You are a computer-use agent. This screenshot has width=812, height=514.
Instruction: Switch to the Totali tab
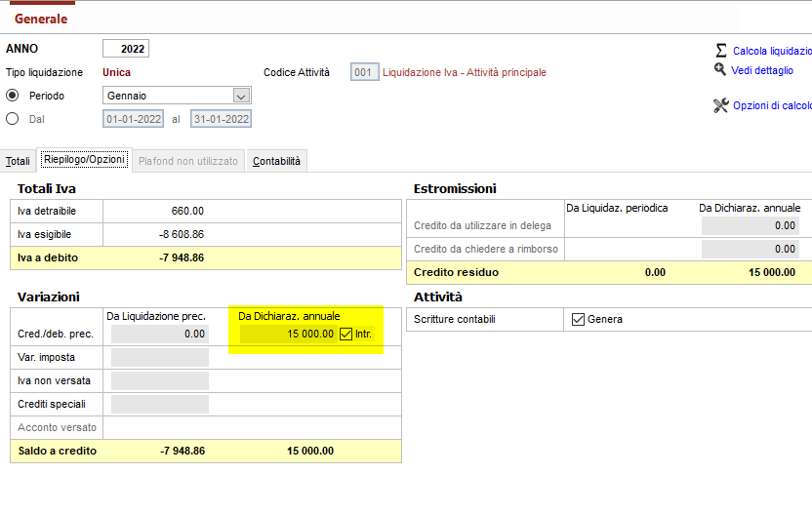(x=18, y=161)
